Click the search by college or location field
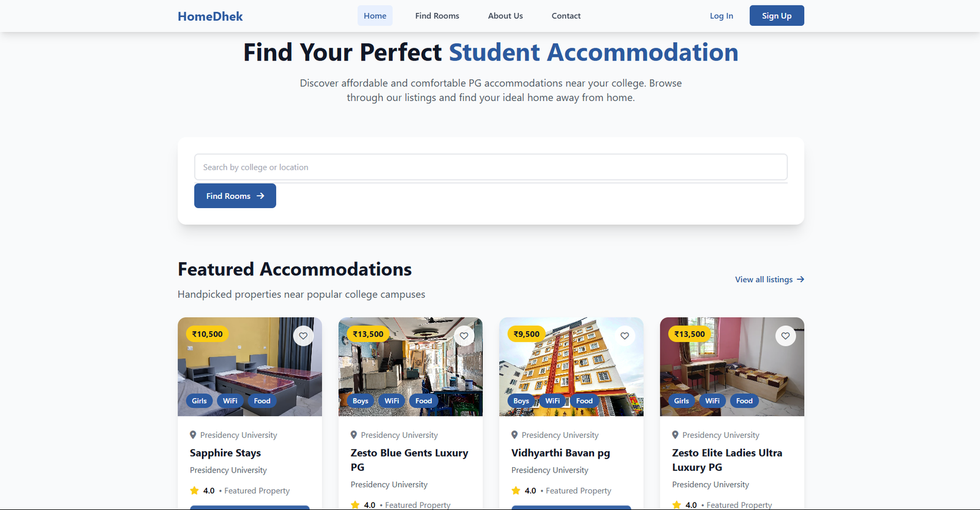The height and width of the screenshot is (510, 980). click(490, 167)
